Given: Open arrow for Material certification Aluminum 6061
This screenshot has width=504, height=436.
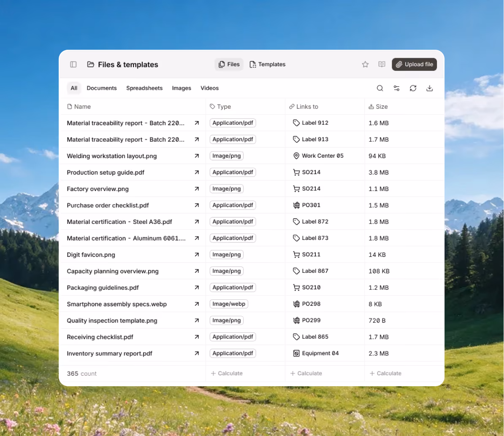Looking at the screenshot, I should click(197, 238).
